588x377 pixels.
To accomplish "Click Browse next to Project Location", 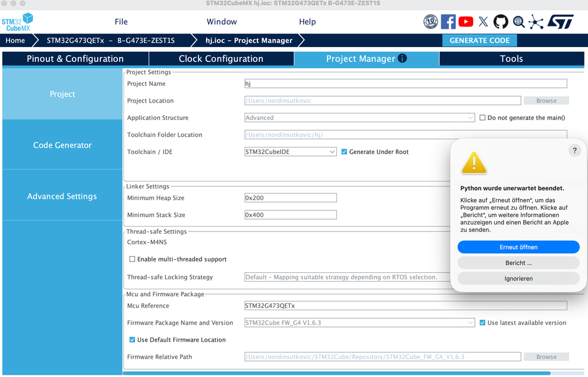I will click(546, 100).
